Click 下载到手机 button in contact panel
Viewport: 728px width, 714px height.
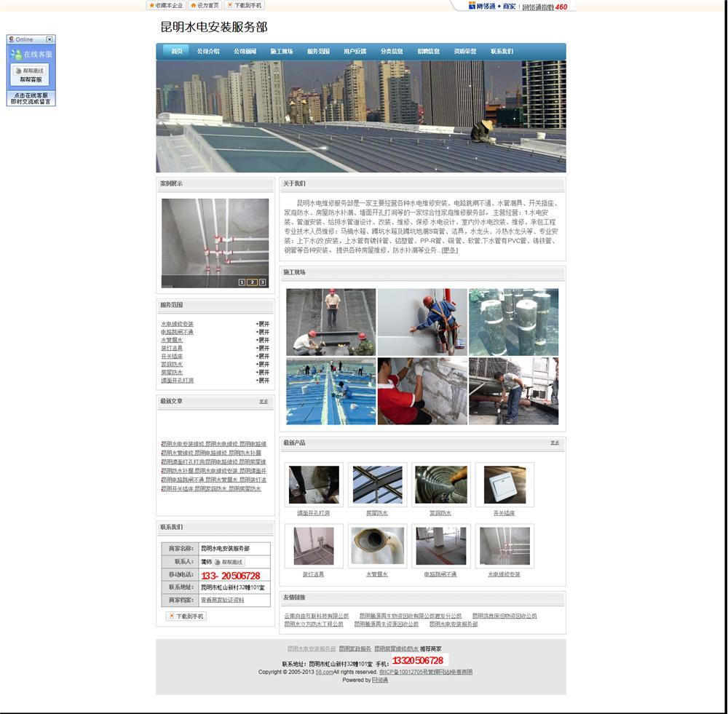pos(186,616)
